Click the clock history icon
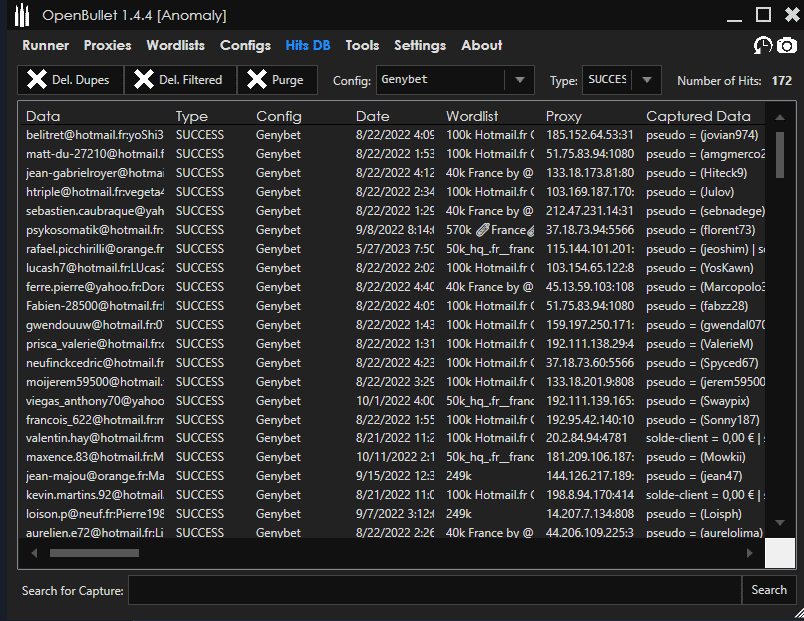This screenshot has width=804, height=621. point(763,46)
